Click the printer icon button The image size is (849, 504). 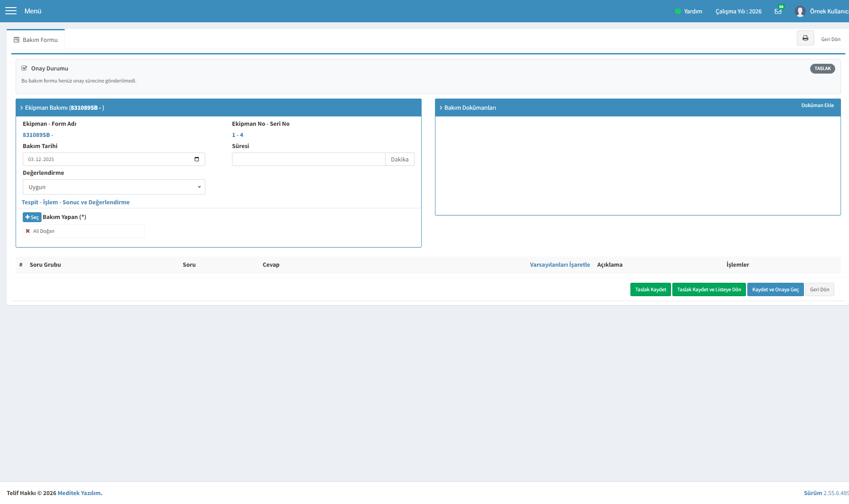point(805,38)
